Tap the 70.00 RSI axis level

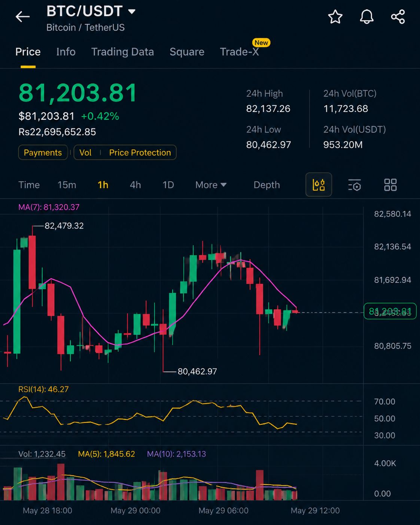tap(385, 401)
